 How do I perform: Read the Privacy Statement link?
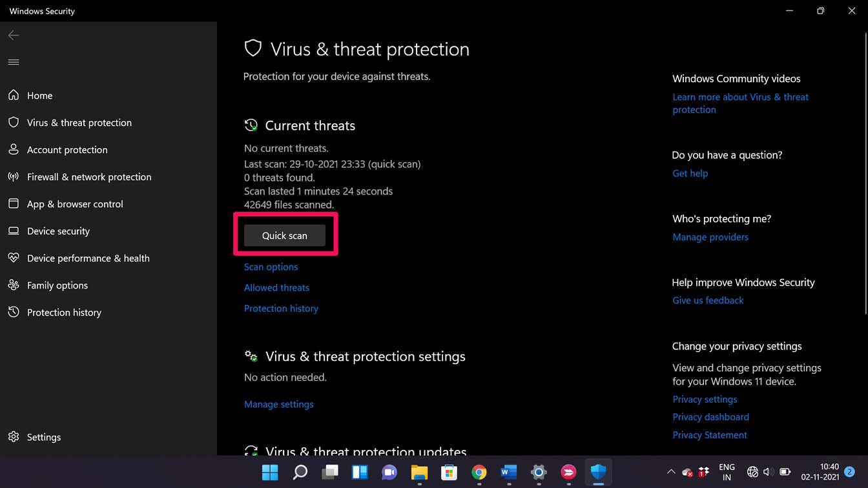[x=710, y=435]
